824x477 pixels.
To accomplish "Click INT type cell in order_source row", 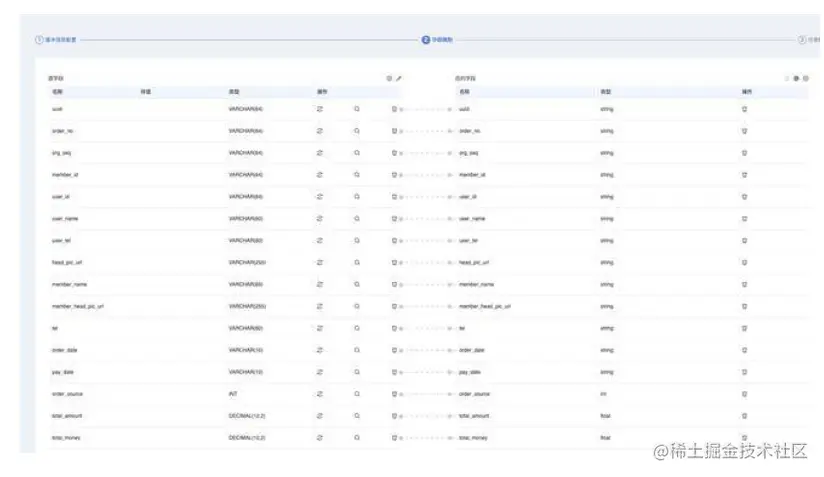I will tap(233, 394).
